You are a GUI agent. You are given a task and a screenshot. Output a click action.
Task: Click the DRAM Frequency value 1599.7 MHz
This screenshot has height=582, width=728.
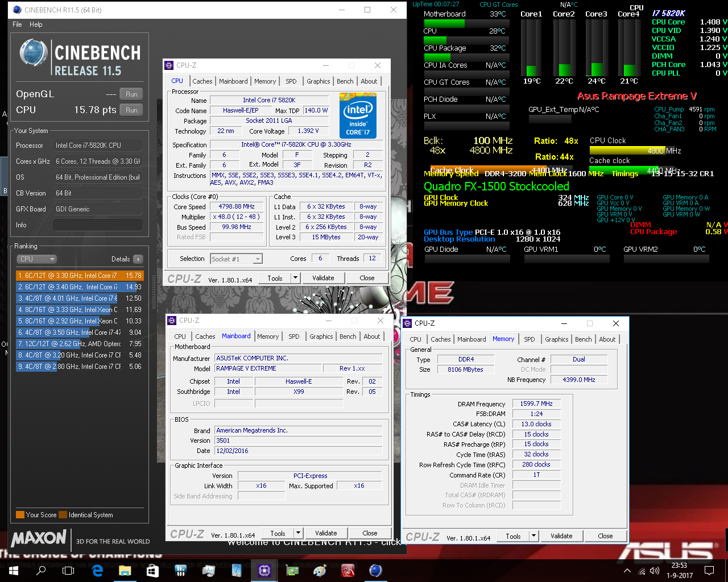tap(536, 404)
